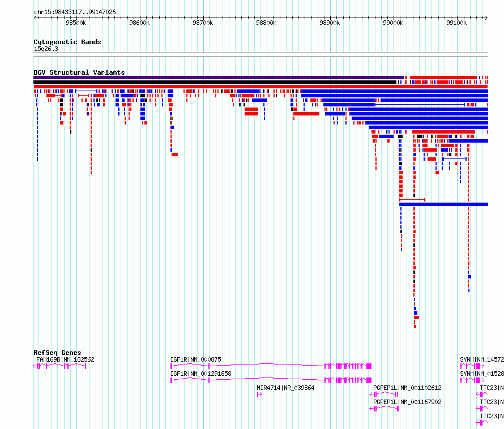Click the PGPEP1L NM_001102612 transcript model
The width and height of the screenshot is (504, 429).
(x=384, y=394)
